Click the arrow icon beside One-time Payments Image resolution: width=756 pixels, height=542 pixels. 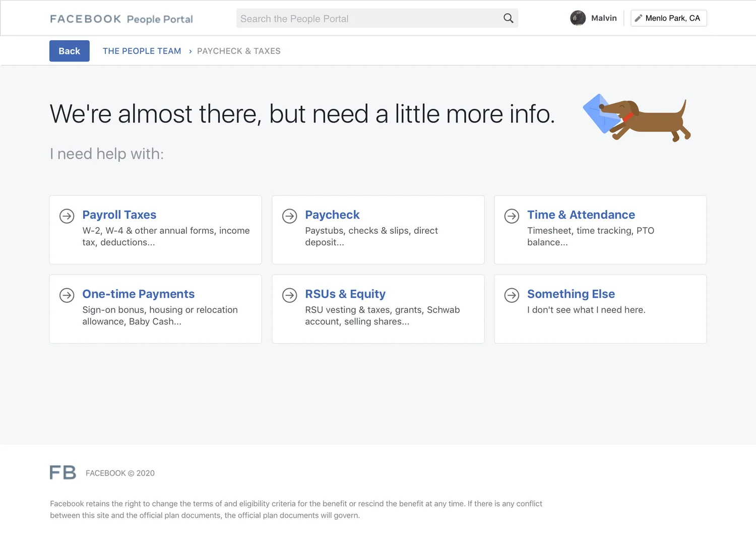click(x=67, y=295)
